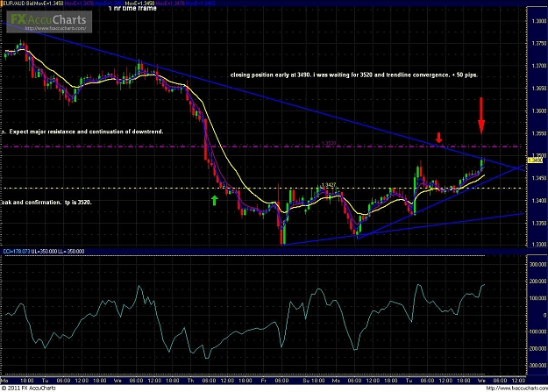Click 'Fr' on the time axis

(263, 381)
